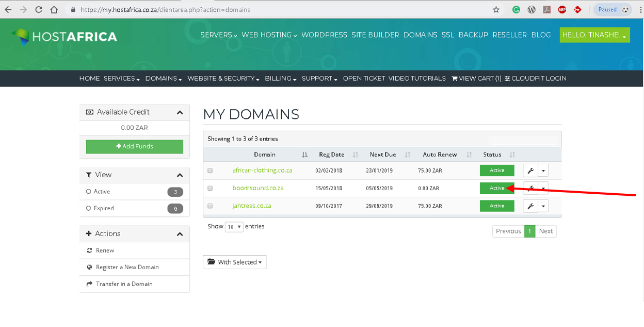Viewport: 644px width, 327px height.
Task: Open the WordPress extension icon
Action: coord(532,9)
